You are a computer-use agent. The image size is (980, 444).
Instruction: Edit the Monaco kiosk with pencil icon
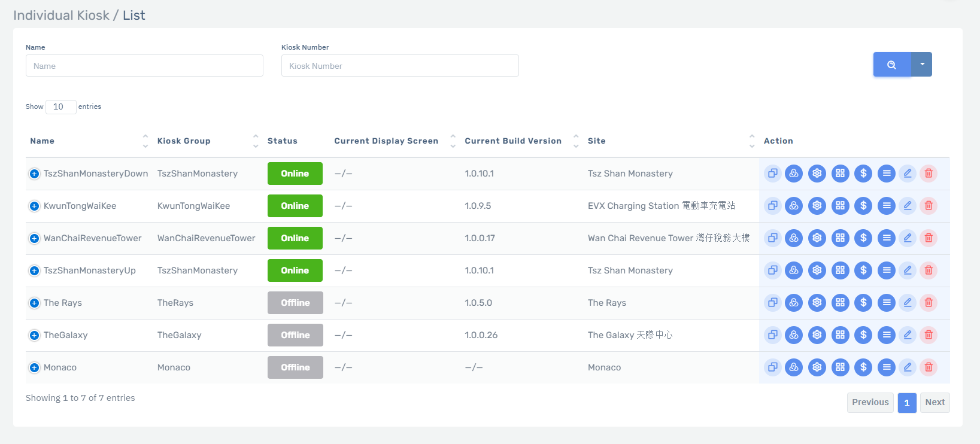click(908, 367)
